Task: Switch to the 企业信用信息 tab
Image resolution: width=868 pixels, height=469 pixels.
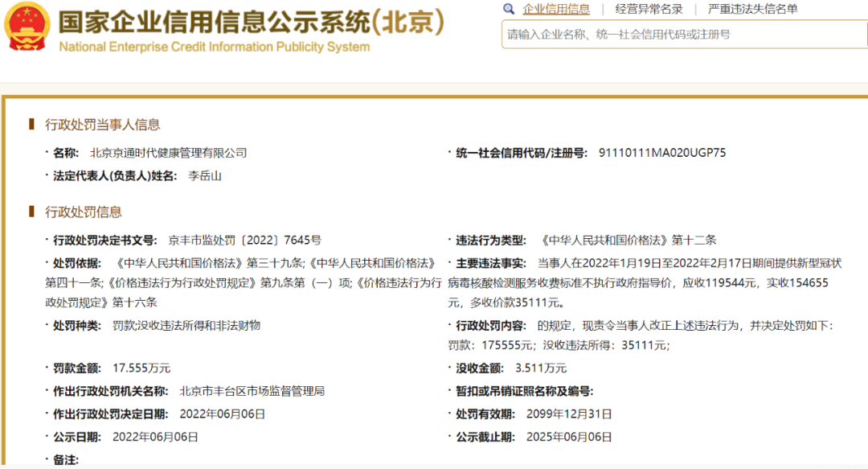Action: pos(555,10)
